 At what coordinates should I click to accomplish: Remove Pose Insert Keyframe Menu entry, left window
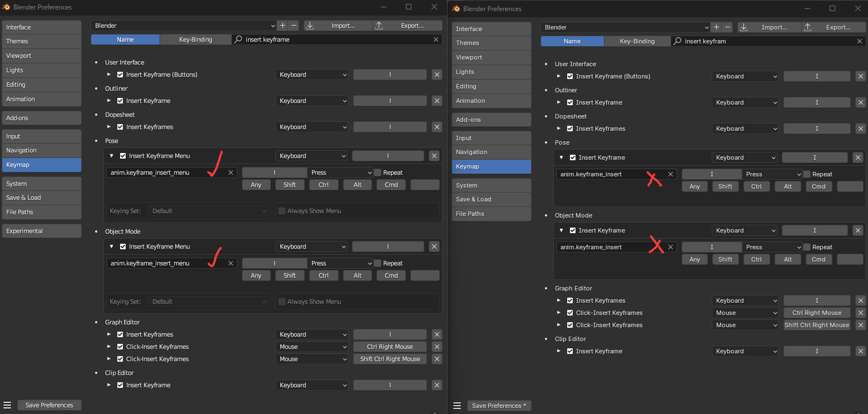[x=434, y=156]
